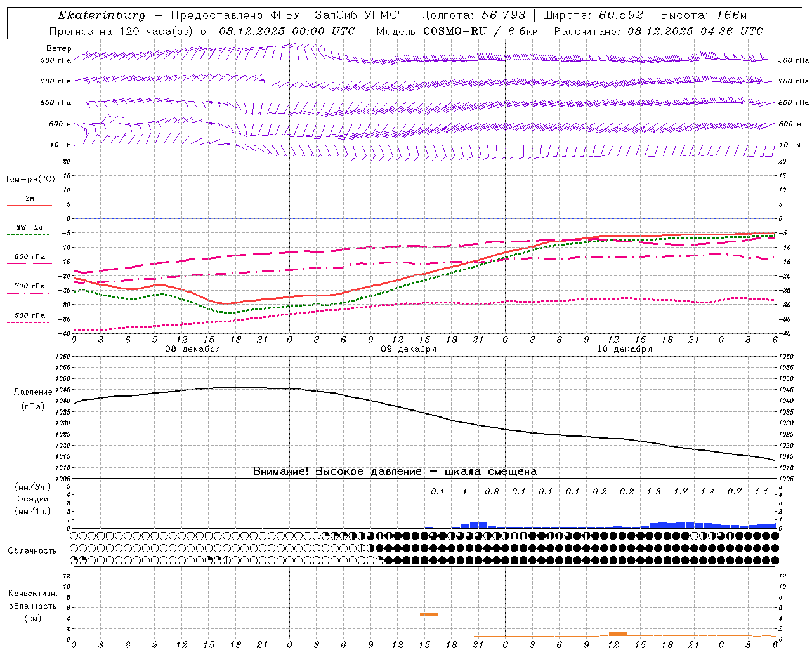Click the 'Тем-ра(°C)' legend heading
Viewport: 812px width, 650px height.
(30, 180)
